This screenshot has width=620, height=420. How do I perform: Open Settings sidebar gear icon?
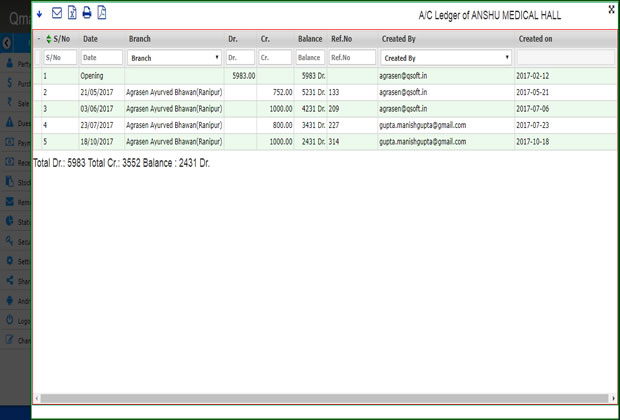(10, 261)
